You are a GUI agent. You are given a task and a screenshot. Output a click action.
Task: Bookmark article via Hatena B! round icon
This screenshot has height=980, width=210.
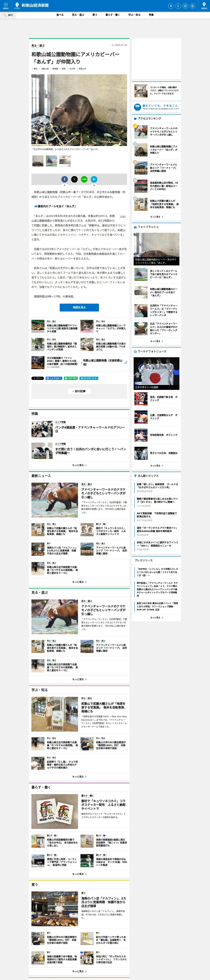click(x=94, y=179)
